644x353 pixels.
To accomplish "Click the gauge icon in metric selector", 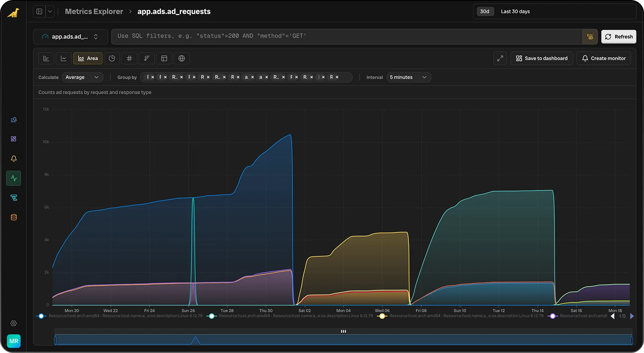I will coord(45,37).
